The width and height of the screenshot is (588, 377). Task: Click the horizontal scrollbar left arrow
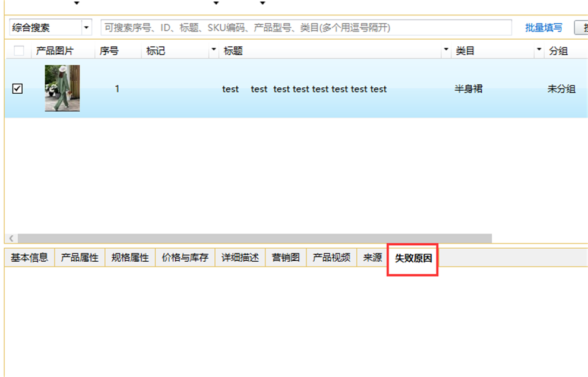tap(11, 238)
